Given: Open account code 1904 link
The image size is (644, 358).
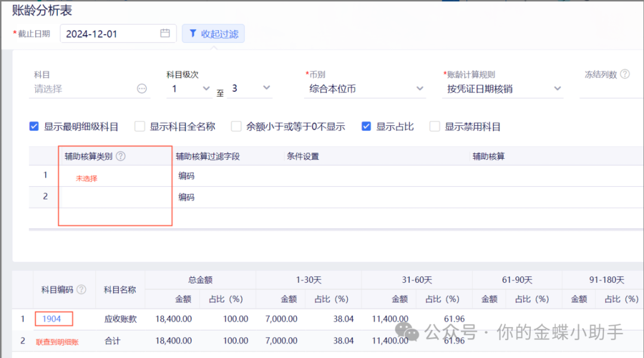Looking at the screenshot, I should [x=52, y=319].
